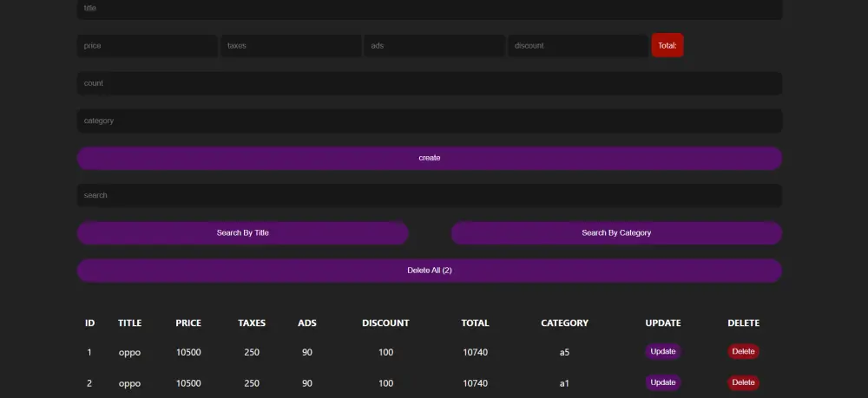This screenshot has width=868, height=398.
Task: Select the taxes input box
Action: coord(291,46)
